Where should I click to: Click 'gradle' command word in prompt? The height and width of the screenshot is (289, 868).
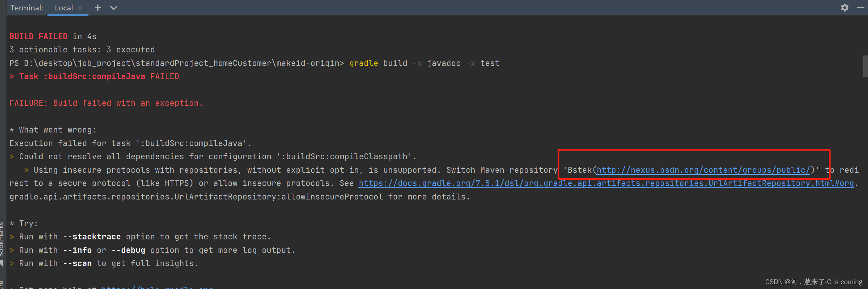pyautogui.click(x=363, y=63)
